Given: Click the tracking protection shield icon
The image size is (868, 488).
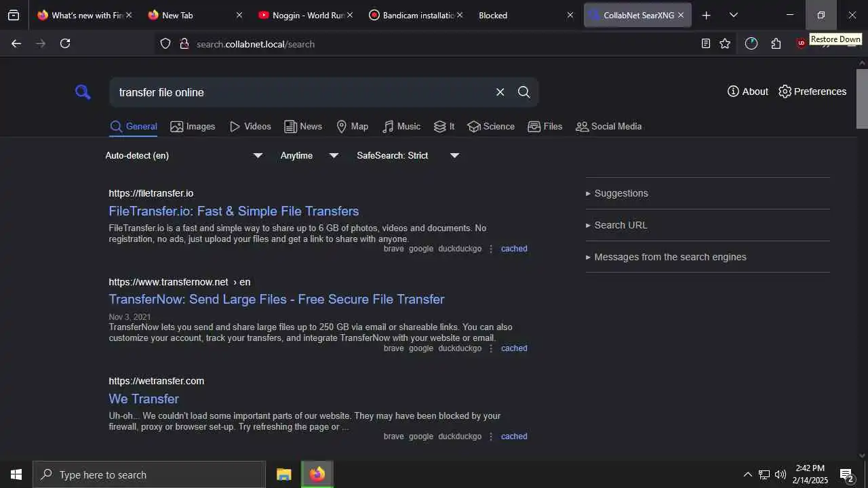Looking at the screenshot, I should pos(165,43).
